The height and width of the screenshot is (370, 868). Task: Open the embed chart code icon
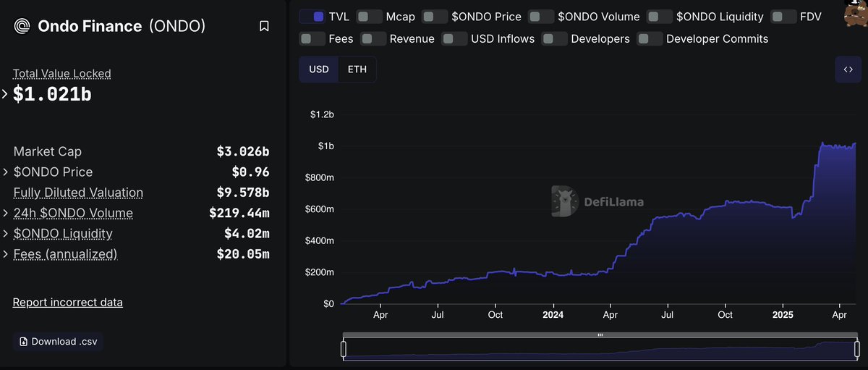848,70
